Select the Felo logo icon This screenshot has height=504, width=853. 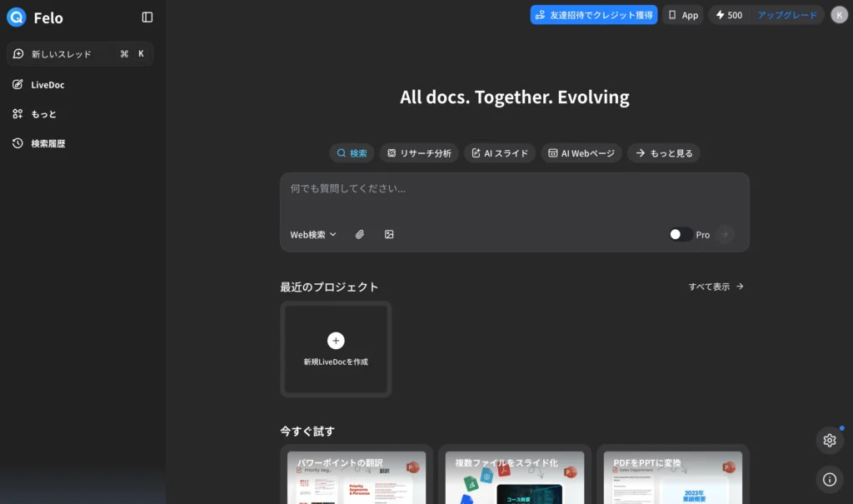click(16, 17)
